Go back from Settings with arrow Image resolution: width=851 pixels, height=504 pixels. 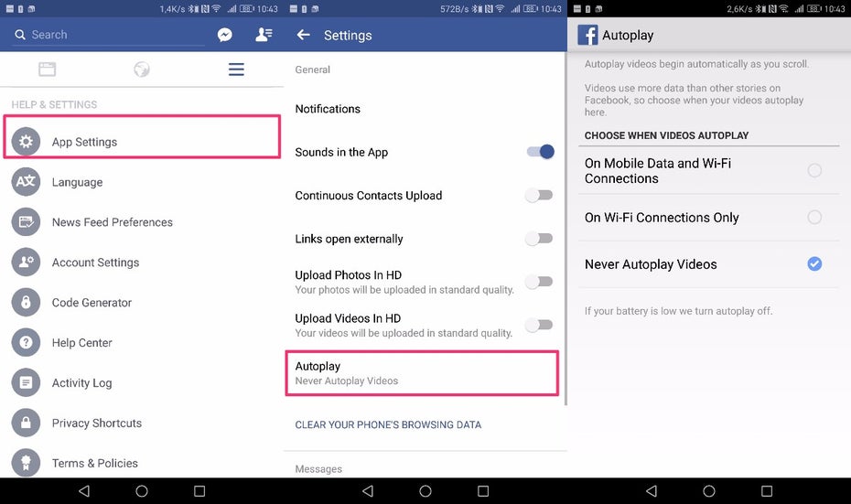[304, 35]
